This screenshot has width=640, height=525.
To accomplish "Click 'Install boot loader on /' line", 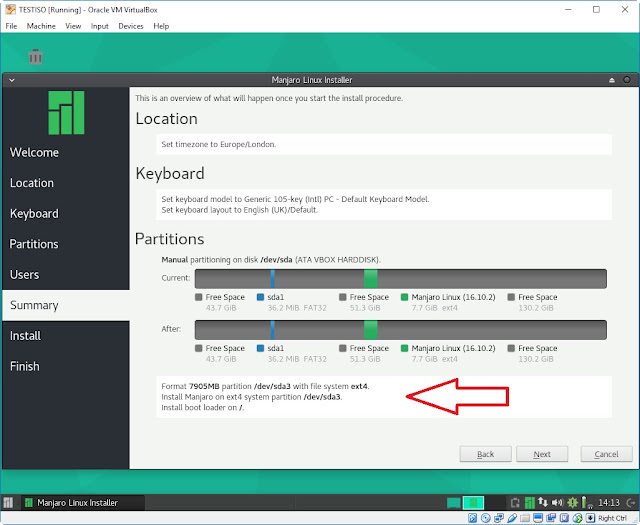I will [x=203, y=407].
